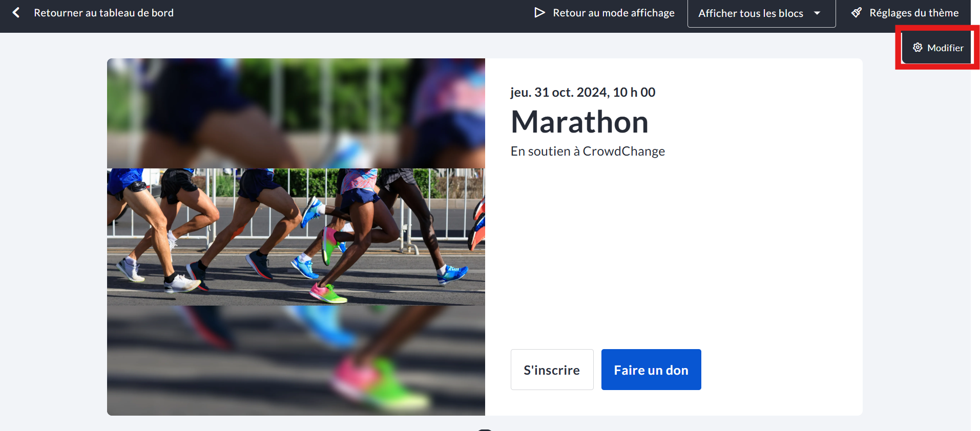Click the back chevron arrow icon
This screenshot has height=431, width=980.
pyautogui.click(x=16, y=12)
